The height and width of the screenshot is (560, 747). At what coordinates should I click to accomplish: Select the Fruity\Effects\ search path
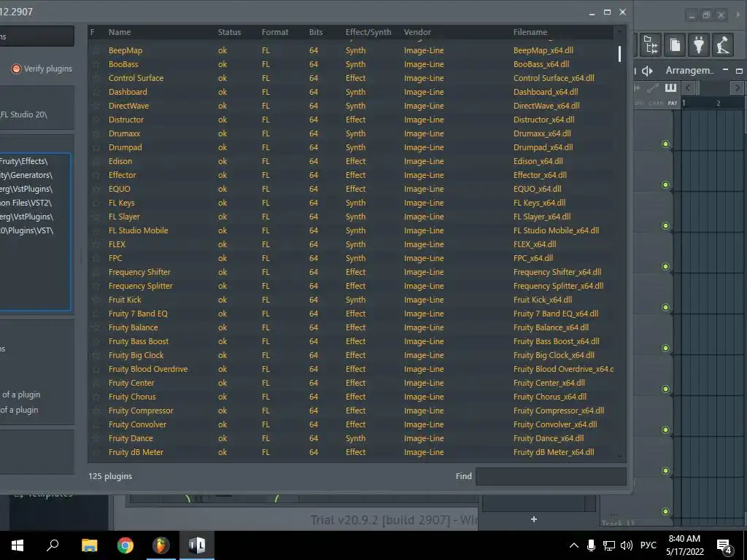(x=24, y=161)
